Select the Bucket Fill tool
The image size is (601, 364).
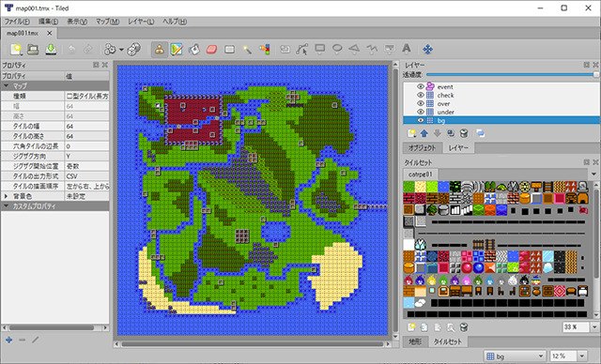click(x=194, y=50)
